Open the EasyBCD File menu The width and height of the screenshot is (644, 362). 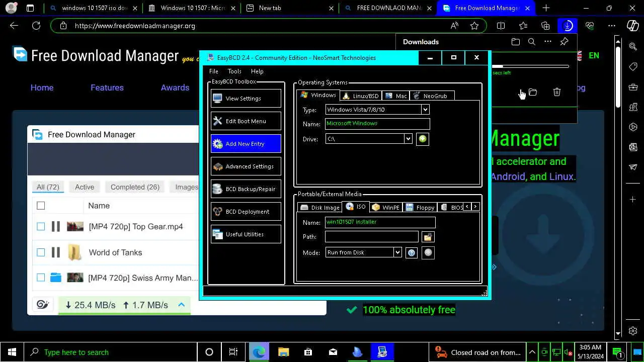214,71
